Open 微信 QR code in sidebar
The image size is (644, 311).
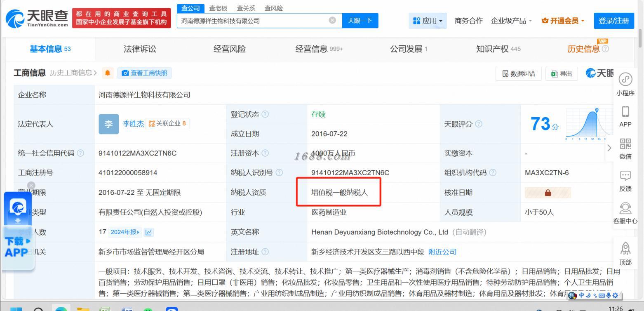tap(625, 149)
